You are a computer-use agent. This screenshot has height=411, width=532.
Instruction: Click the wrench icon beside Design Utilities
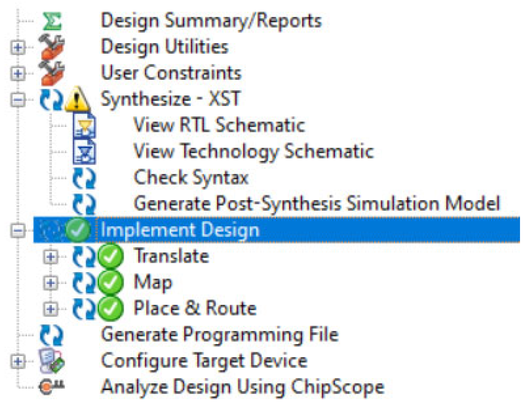[52, 47]
